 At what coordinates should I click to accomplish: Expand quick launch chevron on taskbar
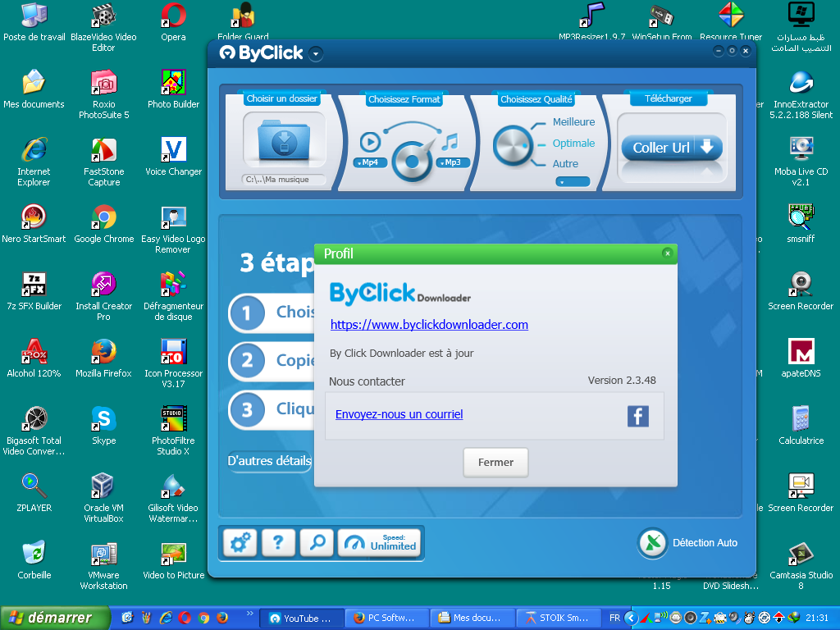(x=249, y=613)
